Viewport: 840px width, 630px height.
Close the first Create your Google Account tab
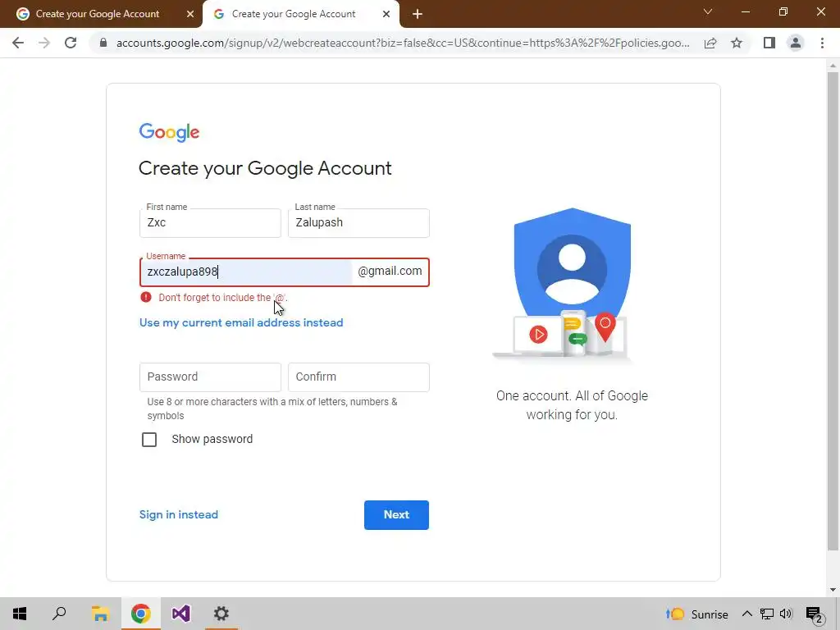(190, 14)
